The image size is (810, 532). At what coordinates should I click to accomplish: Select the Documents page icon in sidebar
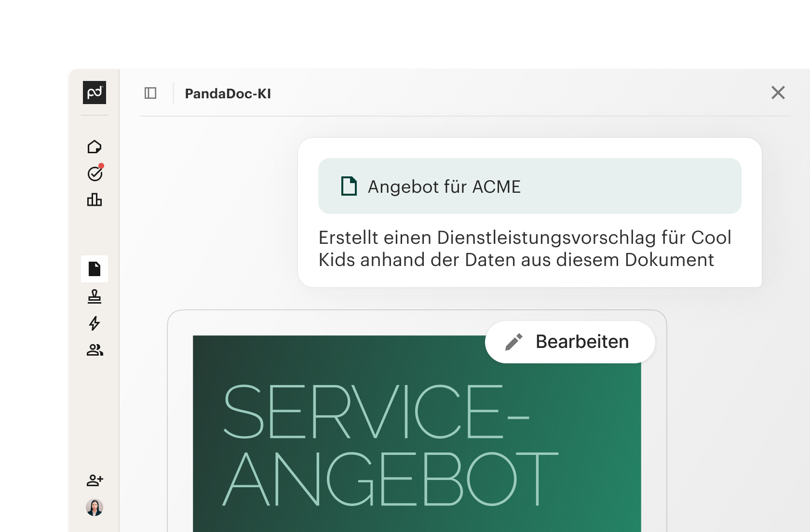click(94, 269)
